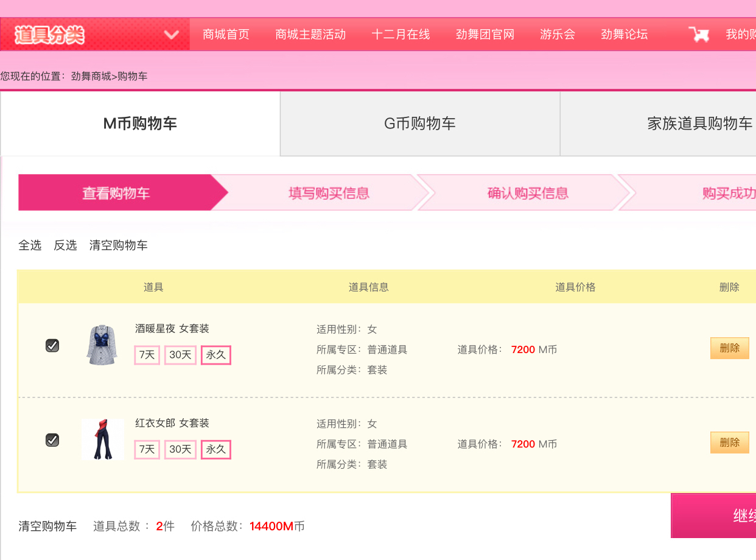Click 清空购物车 above the item table
This screenshot has height=560, width=756.
click(x=119, y=245)
